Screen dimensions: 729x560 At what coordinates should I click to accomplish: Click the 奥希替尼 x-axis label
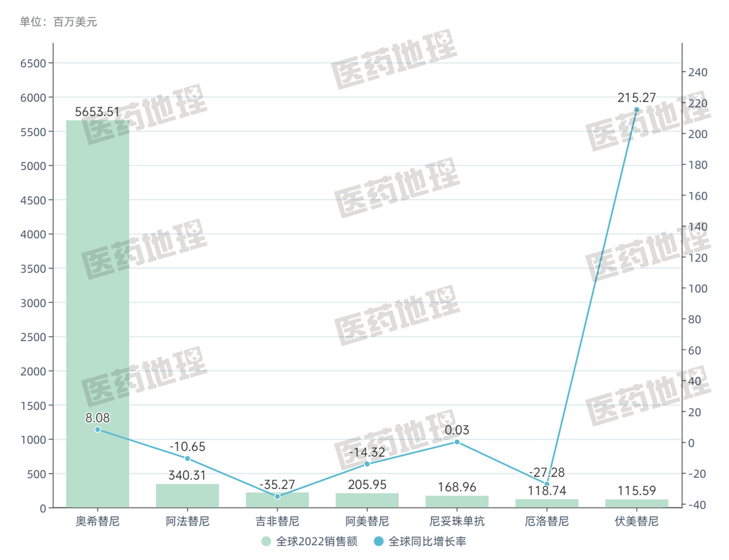tap(97, 522)
